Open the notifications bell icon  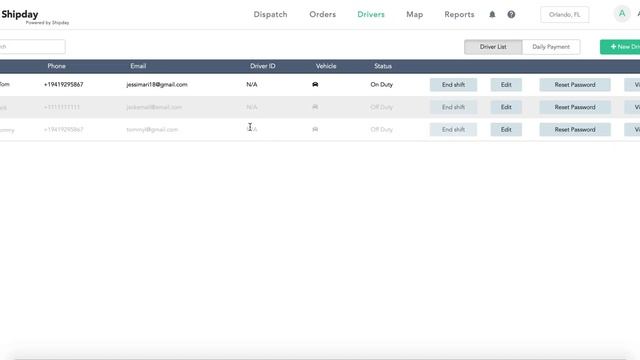click(492, 14)
